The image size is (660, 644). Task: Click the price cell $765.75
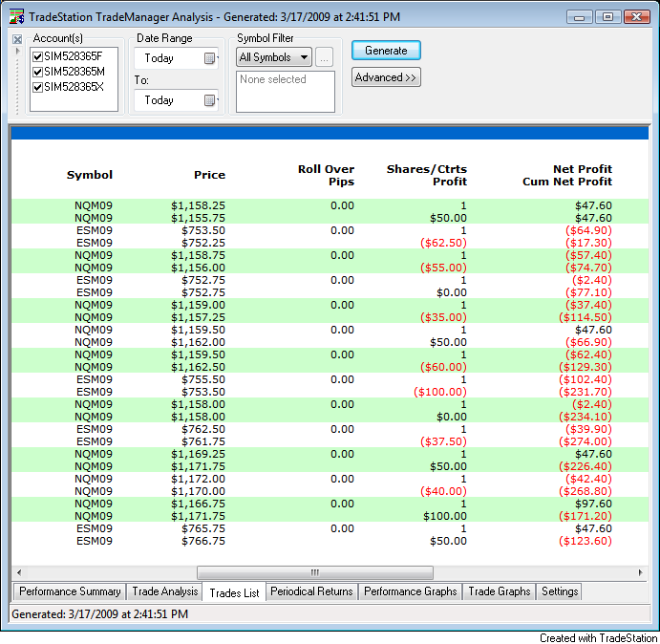pos(203,528)
